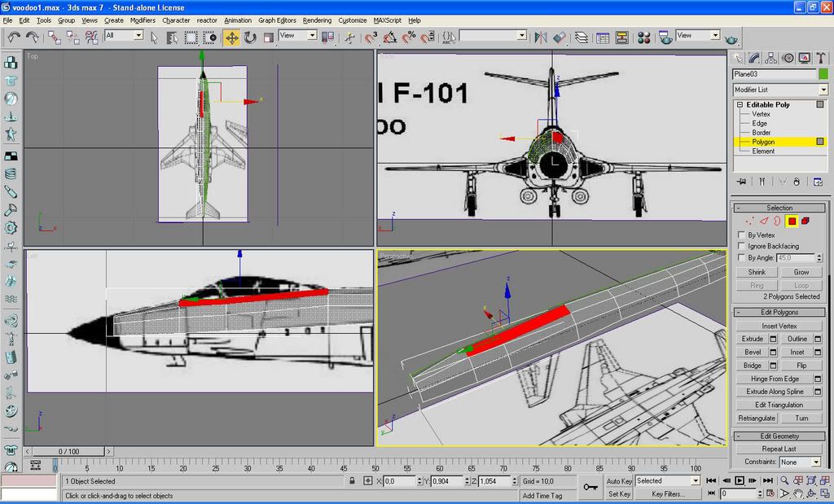Select the Border sub-object level

click(762, 133)
